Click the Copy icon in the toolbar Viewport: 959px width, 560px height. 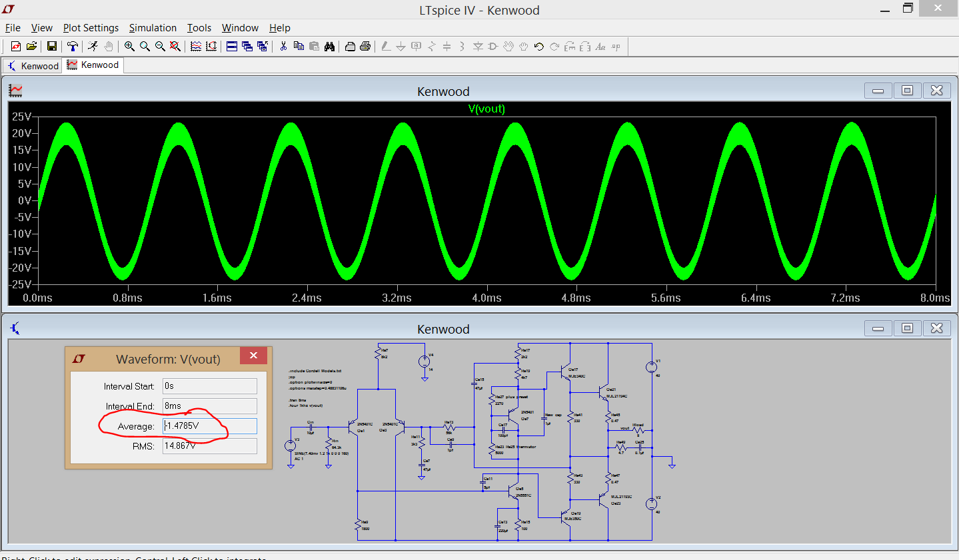click(299, 46)
